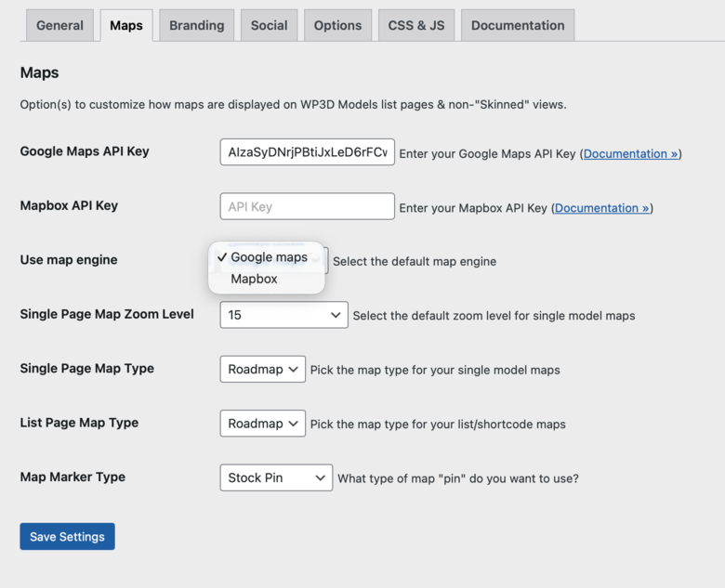Switch to the General tab

point(59,25)
